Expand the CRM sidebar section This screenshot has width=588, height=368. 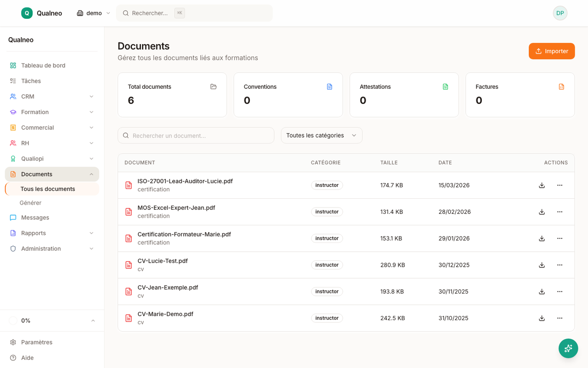point(52,97)
